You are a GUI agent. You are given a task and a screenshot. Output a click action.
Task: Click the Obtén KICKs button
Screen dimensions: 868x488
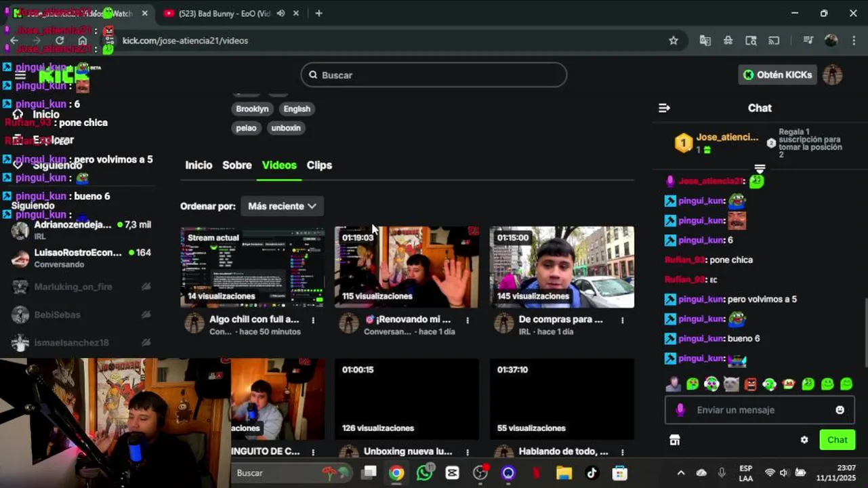point(777,75)
